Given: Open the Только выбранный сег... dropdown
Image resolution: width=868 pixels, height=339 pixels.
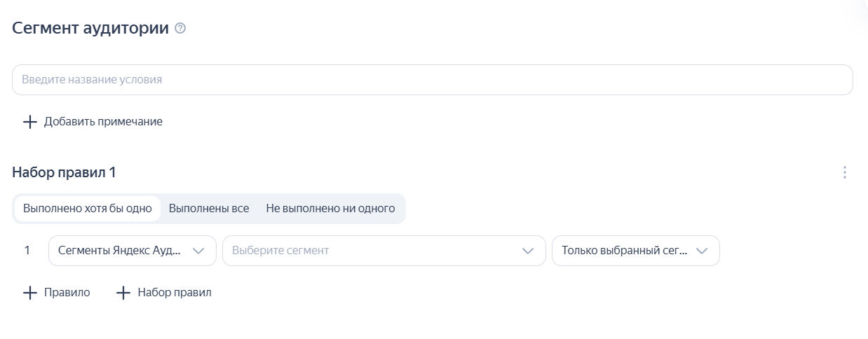Looking at the screenshot, I should 624,251.
